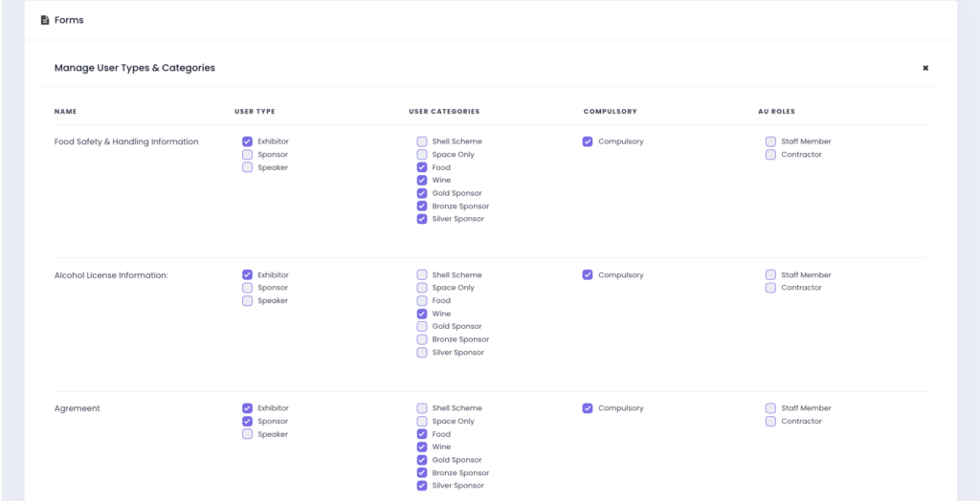
Task: Uncheck Wine category for Alcohol License Information
Action: [422, 314]
